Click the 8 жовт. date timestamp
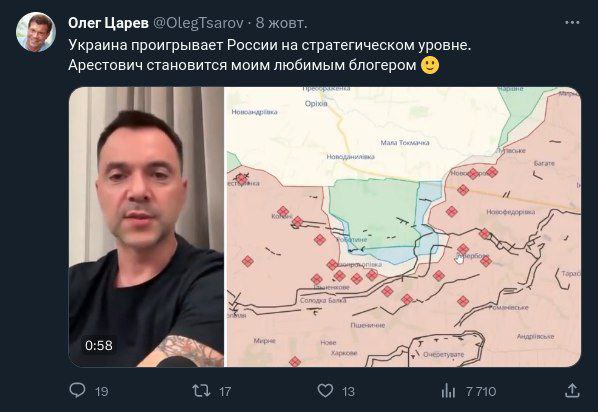The width and height of the screenshot is (598, 412). 281,23
